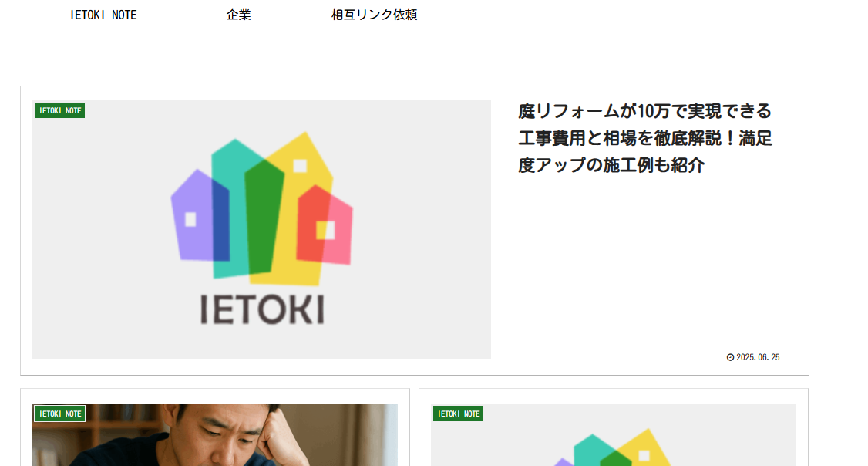Open the 相互リンク依頼 menu link
The height and width of the screenshot is (466, 868).
[x=374, y=15]
